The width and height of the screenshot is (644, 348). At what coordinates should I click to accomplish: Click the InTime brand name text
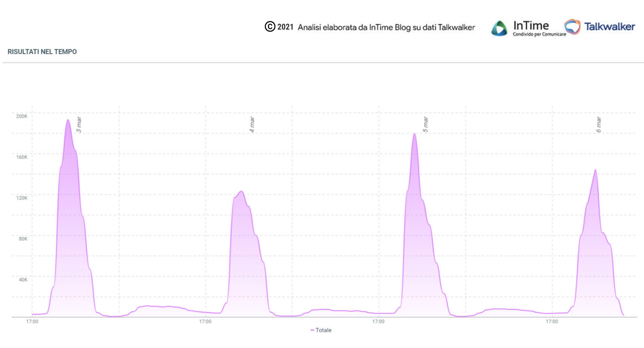531,25
